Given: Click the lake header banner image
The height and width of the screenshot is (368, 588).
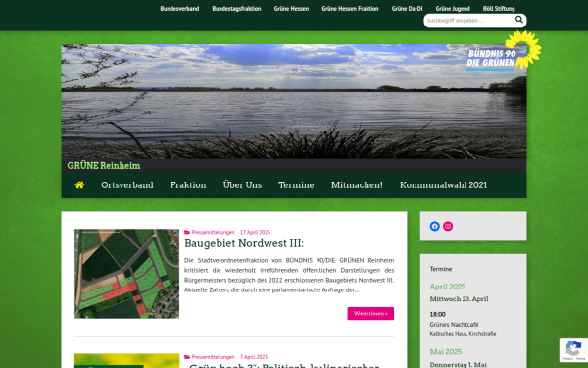Looking at the screenshot, I should [294, 101].
